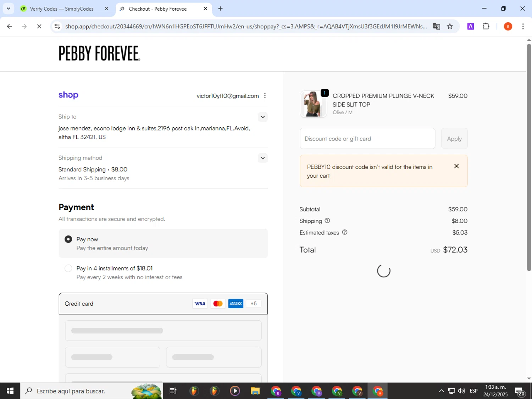Click the browser address bar URL
Viewport: 532px width, 399px height.
pyautogui.click(x=246, y=26)
